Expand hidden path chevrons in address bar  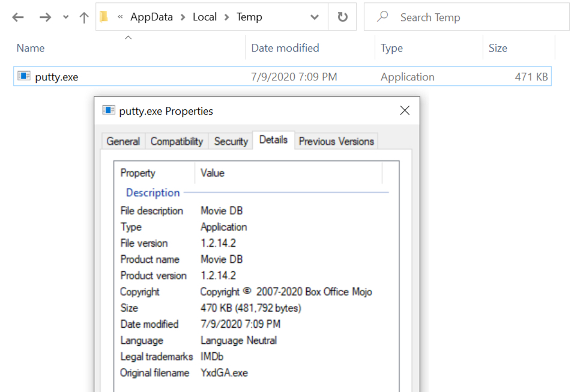(x=120, y=17)
